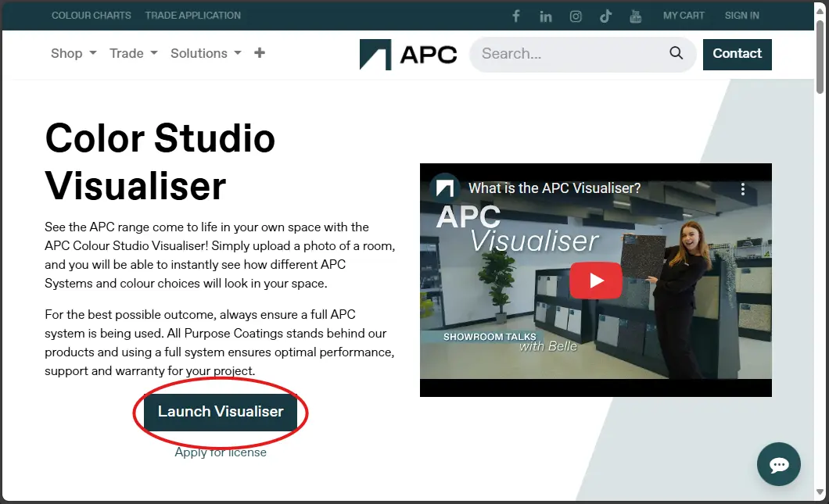Open the Trade Application link
The image size is (829, 504).
coord(193,16)
